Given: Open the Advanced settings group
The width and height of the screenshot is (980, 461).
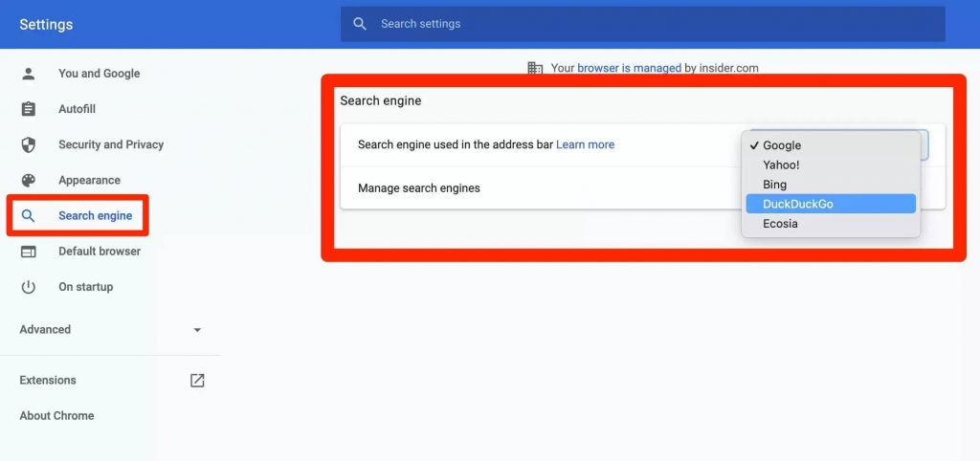Looking at the screenshot, I should 45,330.
